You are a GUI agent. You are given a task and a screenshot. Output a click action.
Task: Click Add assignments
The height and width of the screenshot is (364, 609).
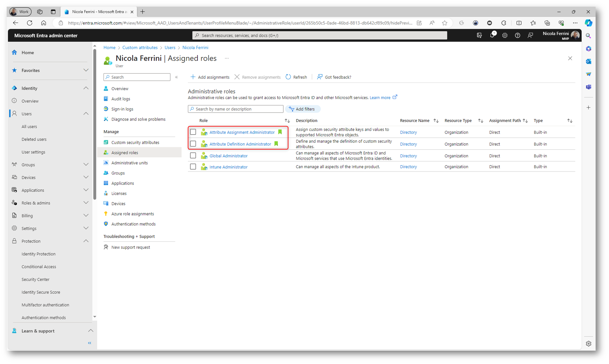coord(210,77)
